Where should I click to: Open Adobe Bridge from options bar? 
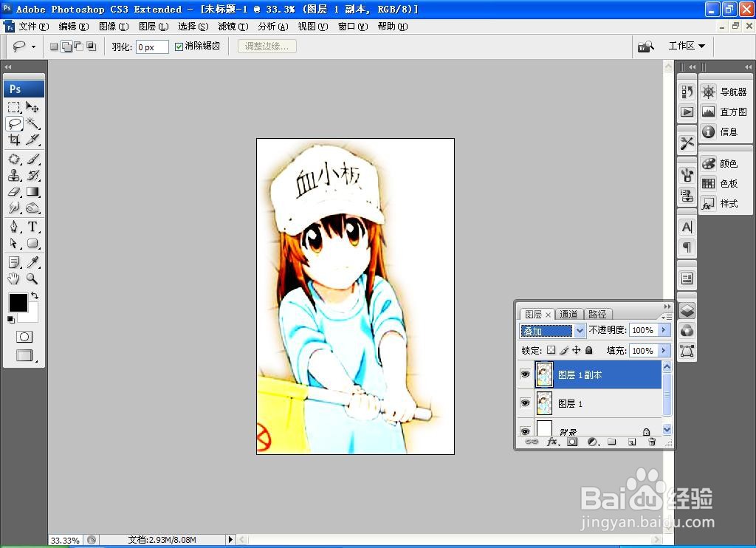[645, 47]
